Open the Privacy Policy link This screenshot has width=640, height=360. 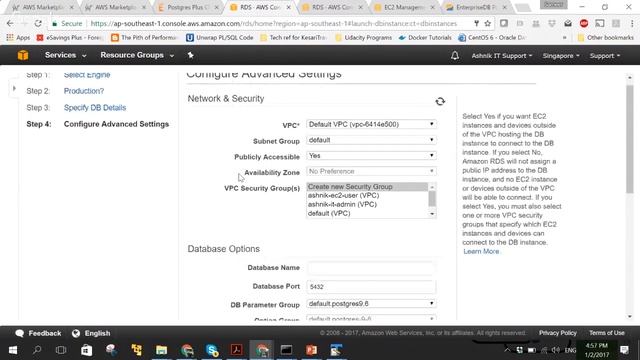558,333
